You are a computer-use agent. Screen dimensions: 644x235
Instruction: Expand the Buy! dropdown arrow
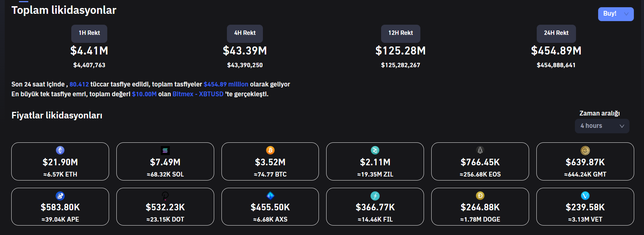coord(626,14)
